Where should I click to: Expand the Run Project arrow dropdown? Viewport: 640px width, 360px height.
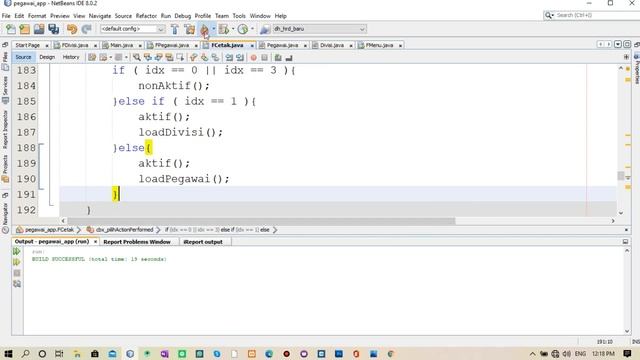213,29
